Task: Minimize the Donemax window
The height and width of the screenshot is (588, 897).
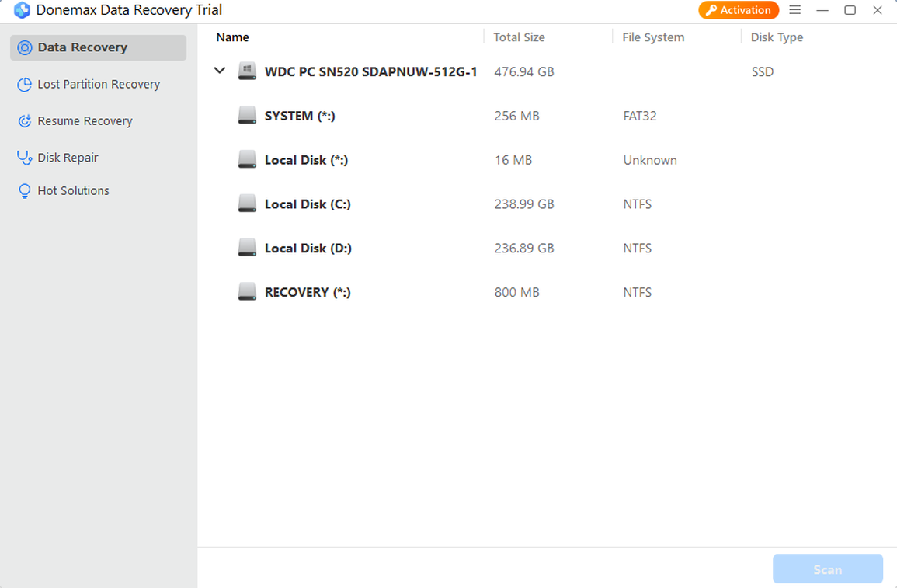Action: click(x=822, y=10)
